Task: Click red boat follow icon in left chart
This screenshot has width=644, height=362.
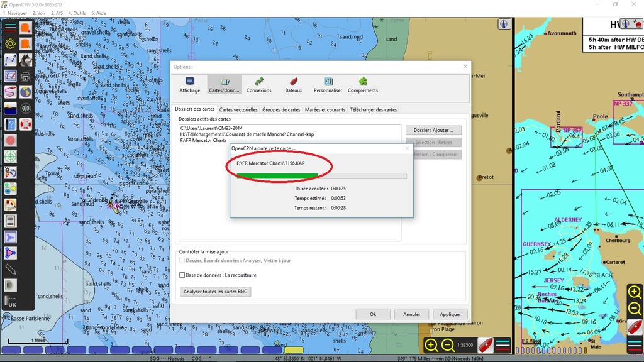Action: tap(485, 345)
